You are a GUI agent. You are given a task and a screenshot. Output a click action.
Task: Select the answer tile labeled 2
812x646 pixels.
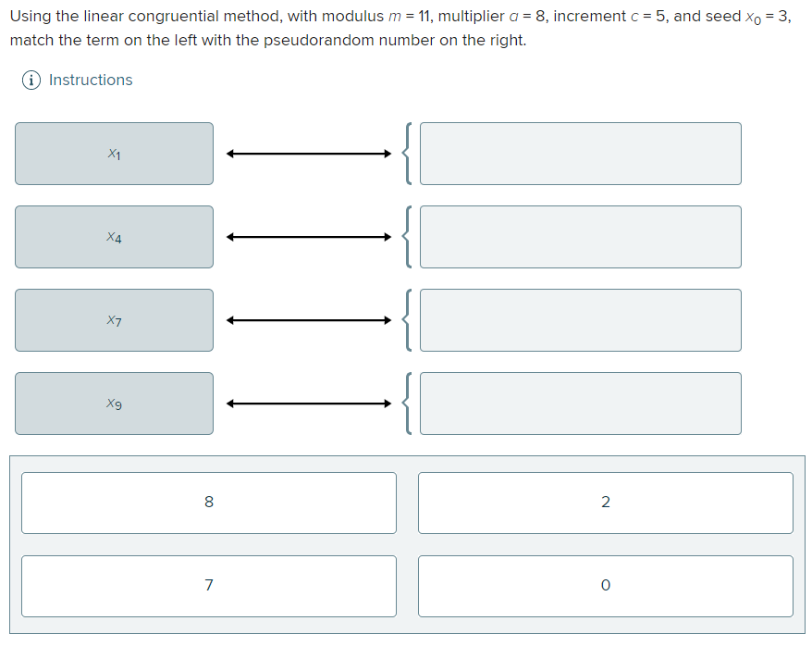point(605,503)
